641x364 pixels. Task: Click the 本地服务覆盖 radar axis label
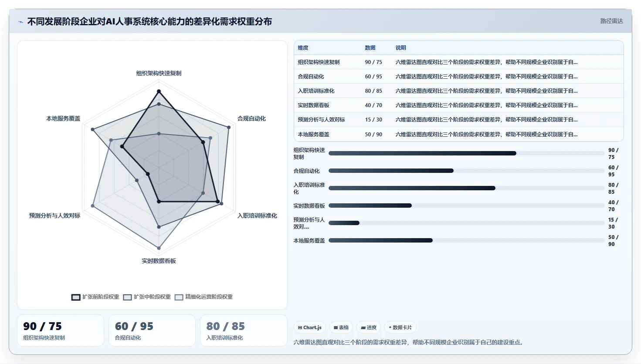point(63,118)
